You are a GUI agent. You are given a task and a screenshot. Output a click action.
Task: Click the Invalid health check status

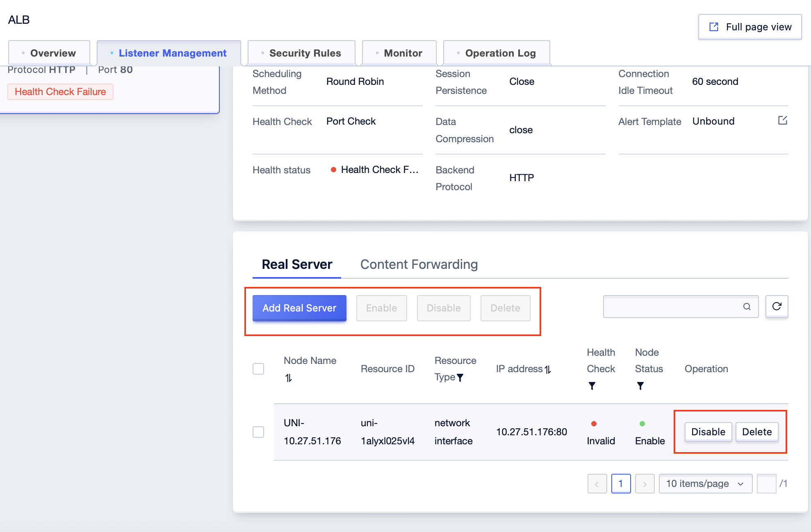[x=601, y=441]
